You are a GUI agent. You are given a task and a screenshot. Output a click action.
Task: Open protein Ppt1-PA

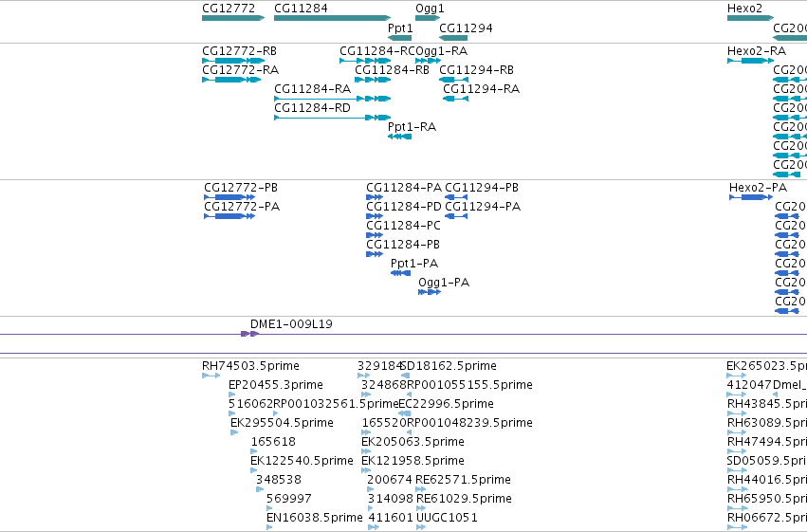[x=400, y=273]
